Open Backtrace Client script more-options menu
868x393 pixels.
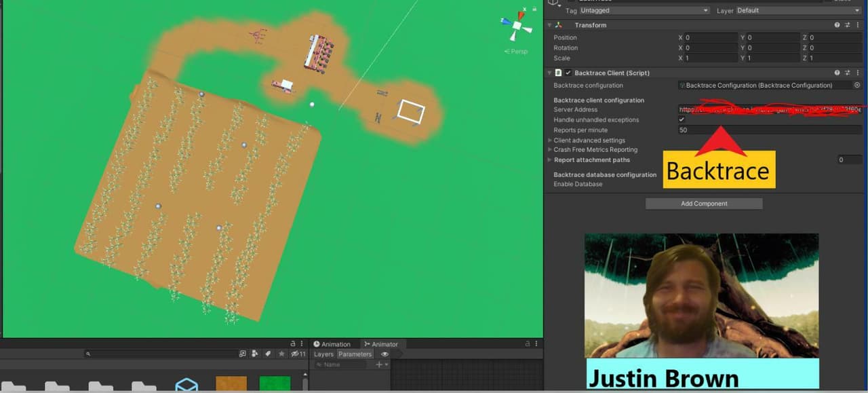point(856,73)
